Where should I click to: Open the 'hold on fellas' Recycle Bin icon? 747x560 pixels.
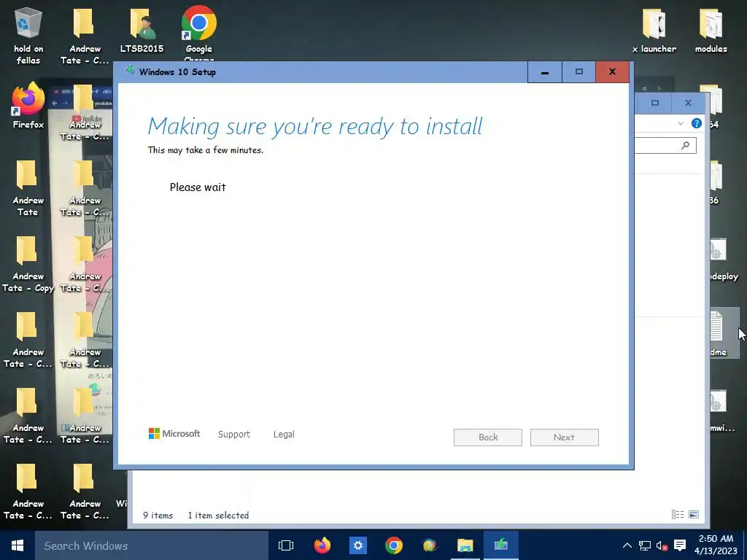point(28,36)
